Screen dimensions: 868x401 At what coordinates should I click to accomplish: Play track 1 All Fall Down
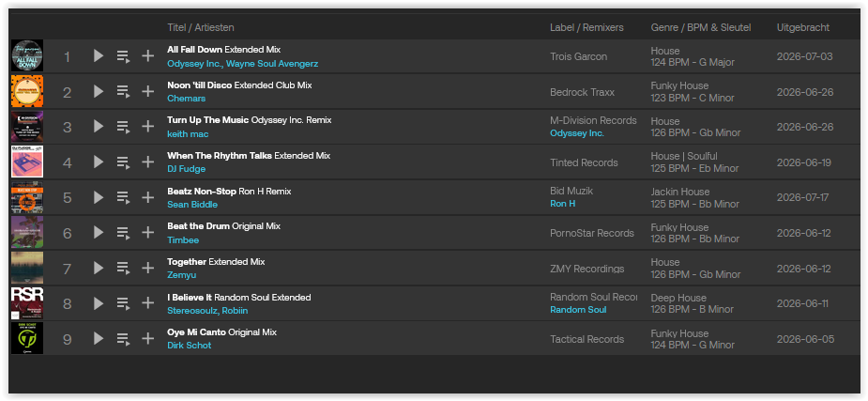[99, 56]
